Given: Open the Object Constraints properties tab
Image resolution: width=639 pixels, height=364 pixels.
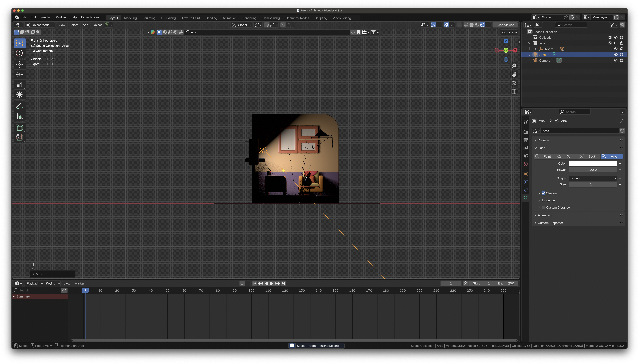Looking at the screenshot, I should 526,190.
